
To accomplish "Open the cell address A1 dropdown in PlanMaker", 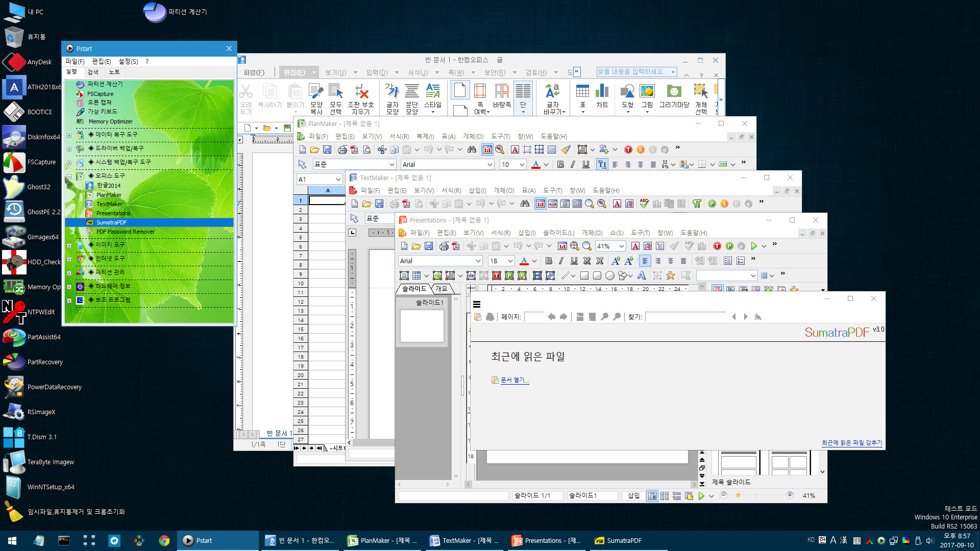I will click(x=338, y=179).
